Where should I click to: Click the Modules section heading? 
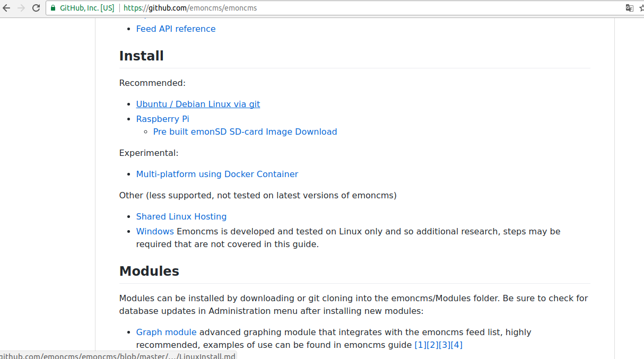[x=149, y=271]
